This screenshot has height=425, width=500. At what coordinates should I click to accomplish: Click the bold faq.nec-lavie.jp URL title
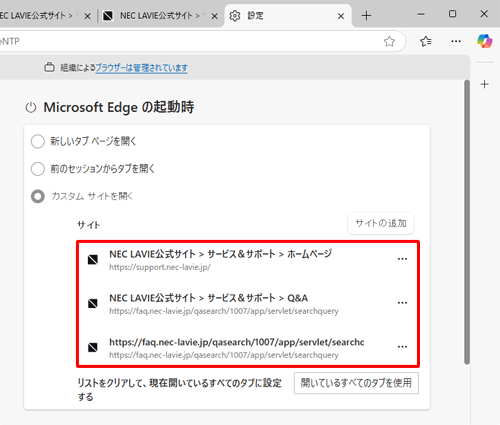[237, 342]
